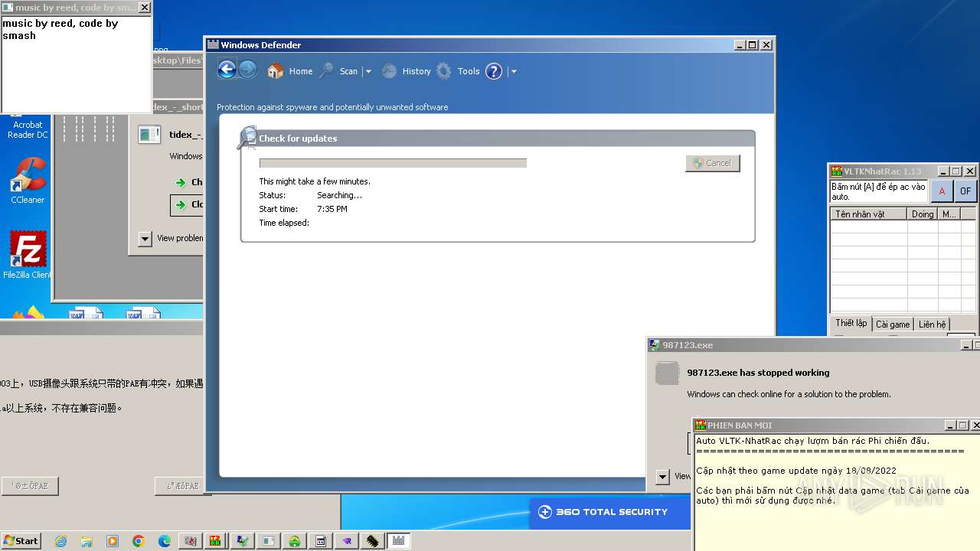Open Defender History

point(407,71)
